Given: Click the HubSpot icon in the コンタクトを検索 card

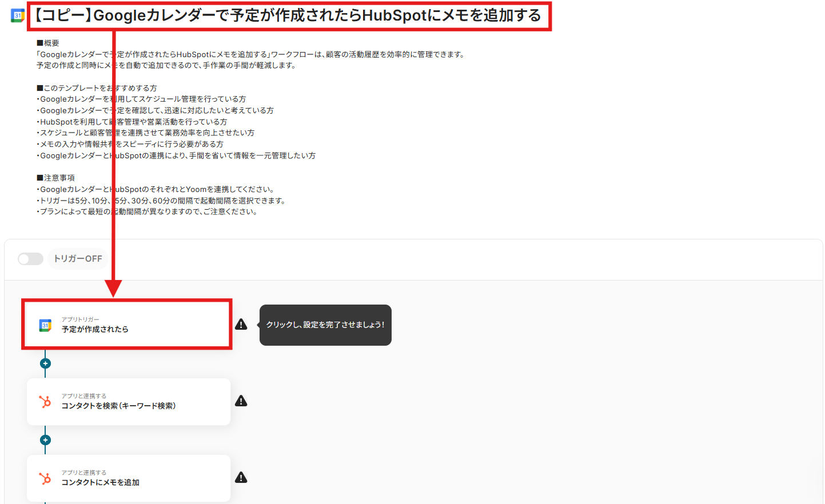Looking at the screenshot, I should (x=45, y=402).
